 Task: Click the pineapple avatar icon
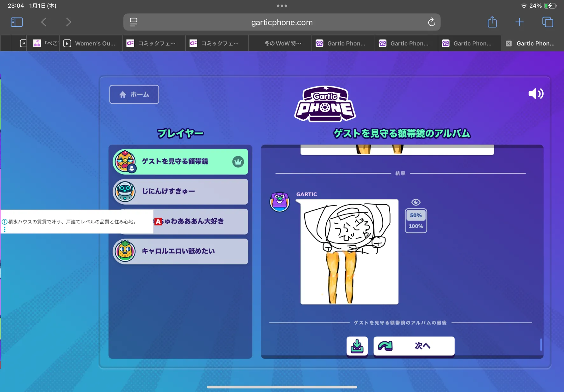click(x=125, y=251)
